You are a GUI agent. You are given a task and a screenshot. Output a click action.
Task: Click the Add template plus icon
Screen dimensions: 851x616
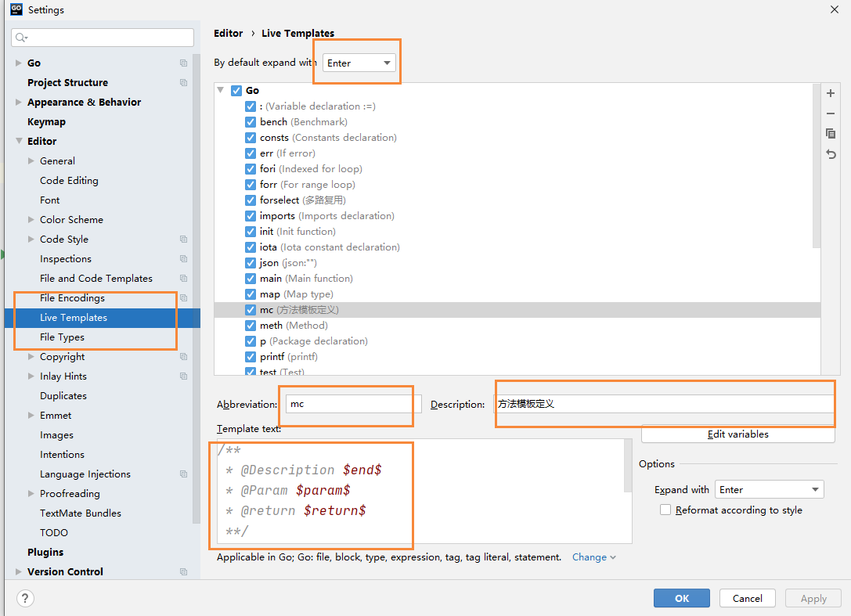point(831,94)
